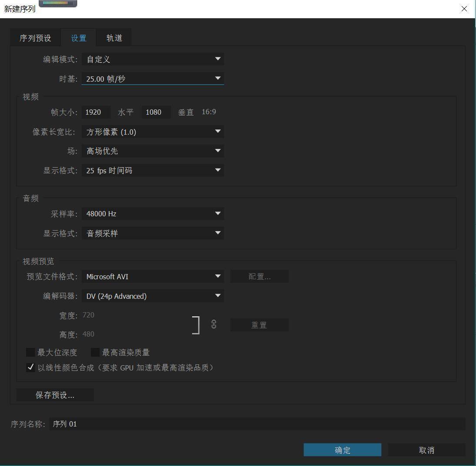The image size is (476, 466).
Task: Enable the 最高渲染质量 checkbox
Action: (x=95, y=352)
